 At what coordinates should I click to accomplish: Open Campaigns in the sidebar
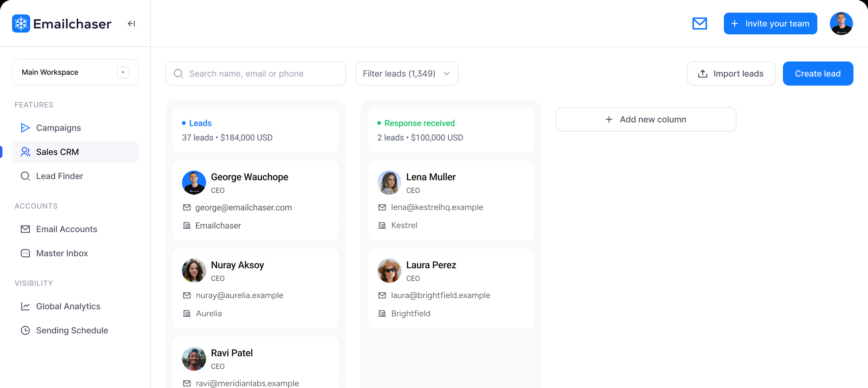point(75,128)
